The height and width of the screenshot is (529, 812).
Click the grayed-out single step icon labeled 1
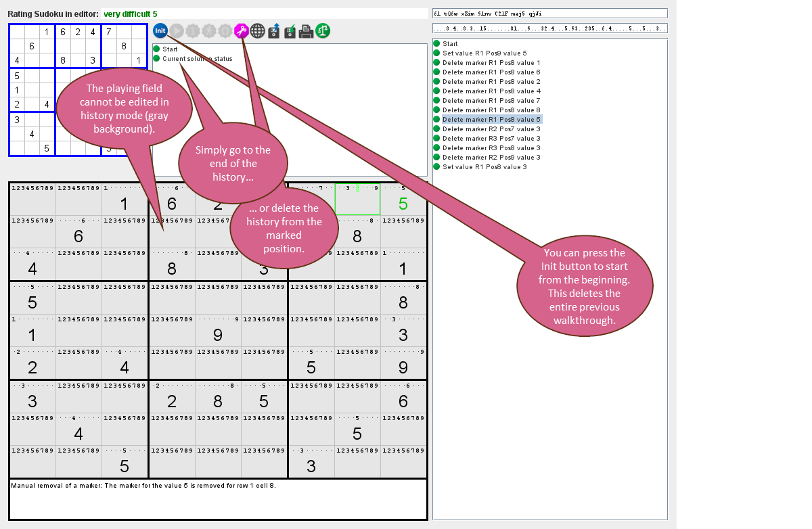point(193,30)
